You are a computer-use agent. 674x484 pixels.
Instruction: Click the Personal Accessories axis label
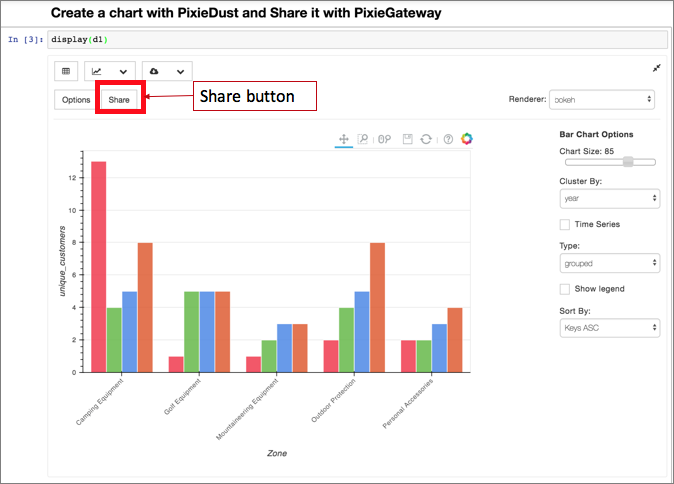[x=408, y=404]
